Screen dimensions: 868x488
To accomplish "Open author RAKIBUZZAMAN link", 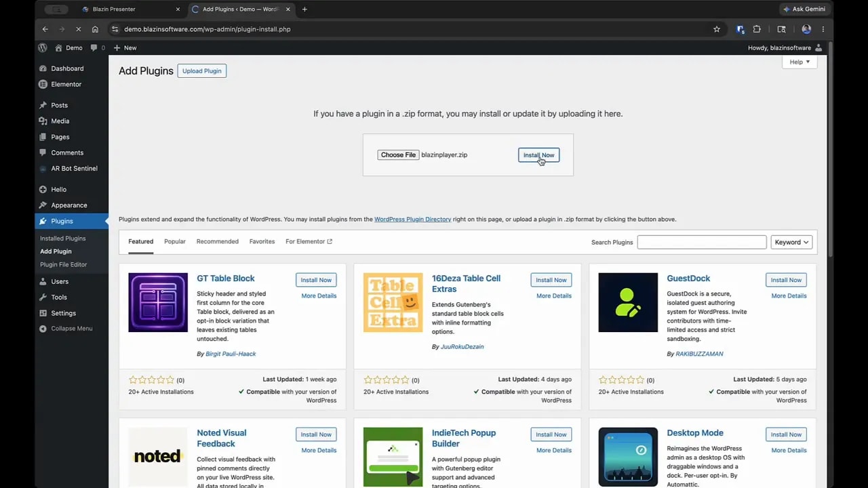I will (699, 354).
